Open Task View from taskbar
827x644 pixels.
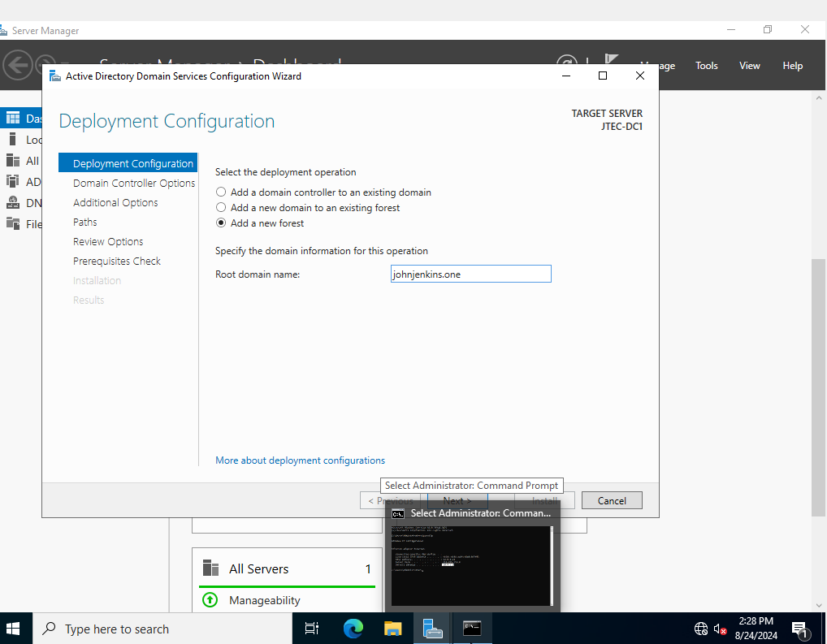click(312, 629)
